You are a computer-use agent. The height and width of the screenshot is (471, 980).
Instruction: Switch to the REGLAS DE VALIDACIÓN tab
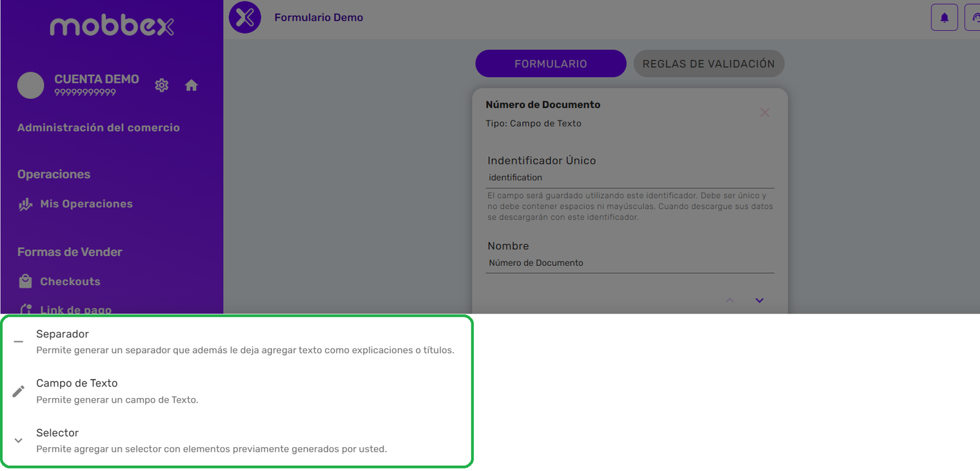[709, 63]
